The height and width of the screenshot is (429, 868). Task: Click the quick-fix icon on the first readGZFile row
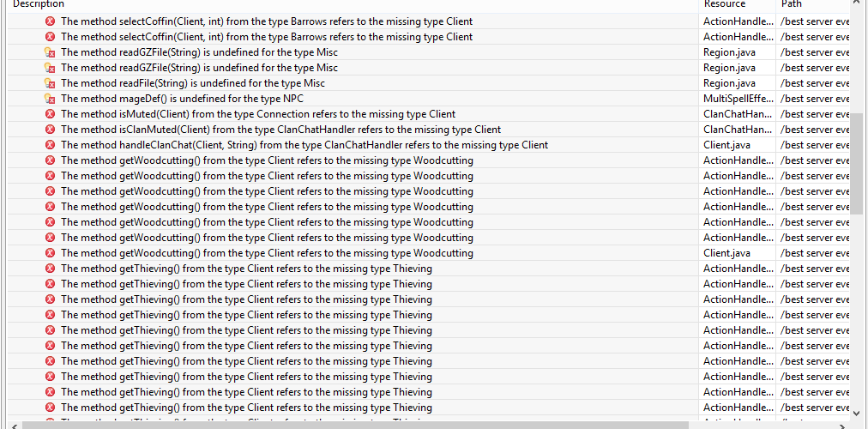pyautogui.click(x=50, y=52)
